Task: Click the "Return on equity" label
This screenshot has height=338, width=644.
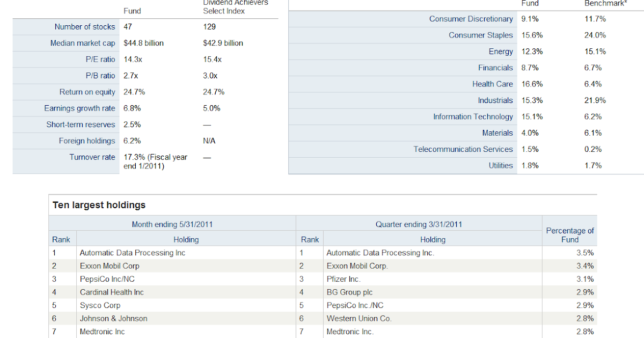Action: click(x=87, y=92)
